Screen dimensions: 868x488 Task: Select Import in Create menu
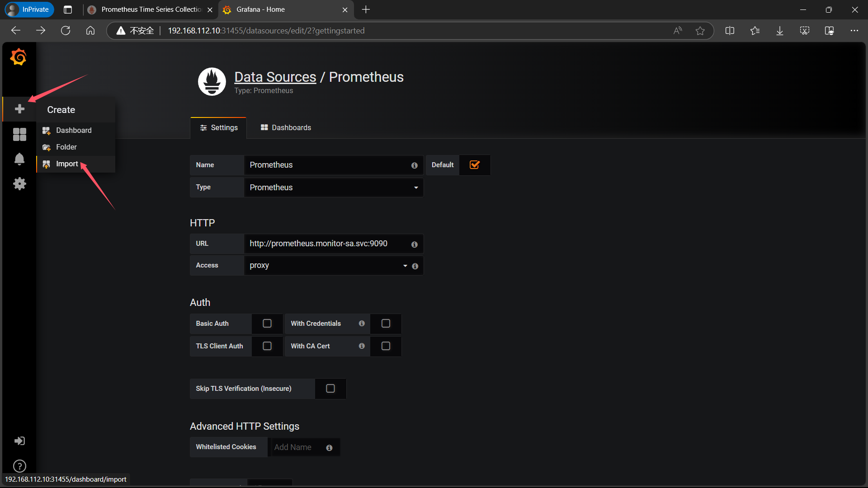point(67,164)
